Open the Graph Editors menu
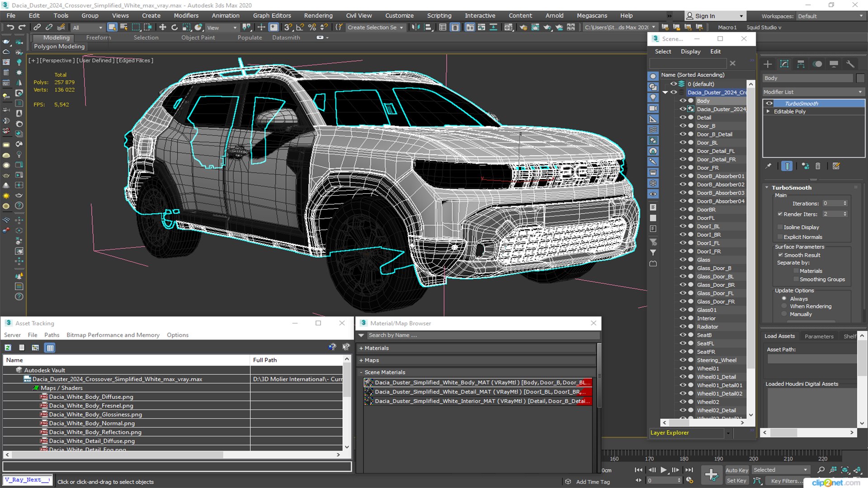868x488 pixels. point(272,15)
